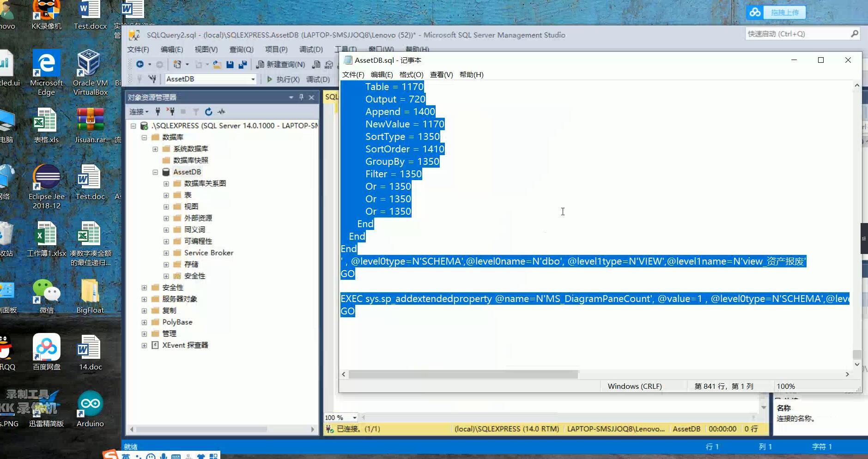Select the XEvent 探查器 tree item

[x=185, y=345]
